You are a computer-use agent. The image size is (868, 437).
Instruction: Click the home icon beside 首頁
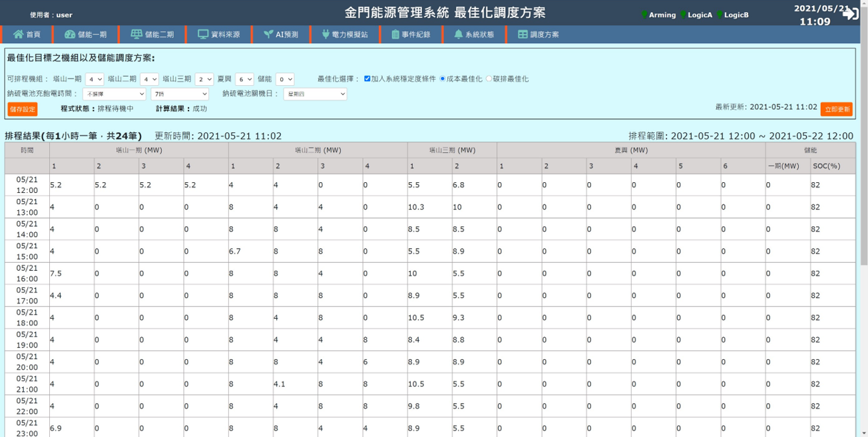(x=18, y=35)
